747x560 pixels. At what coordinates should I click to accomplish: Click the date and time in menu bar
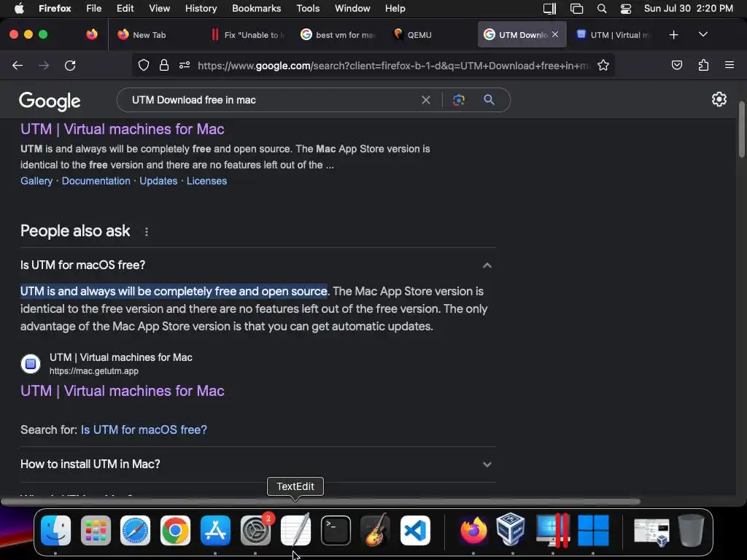[x=689, y=9]
